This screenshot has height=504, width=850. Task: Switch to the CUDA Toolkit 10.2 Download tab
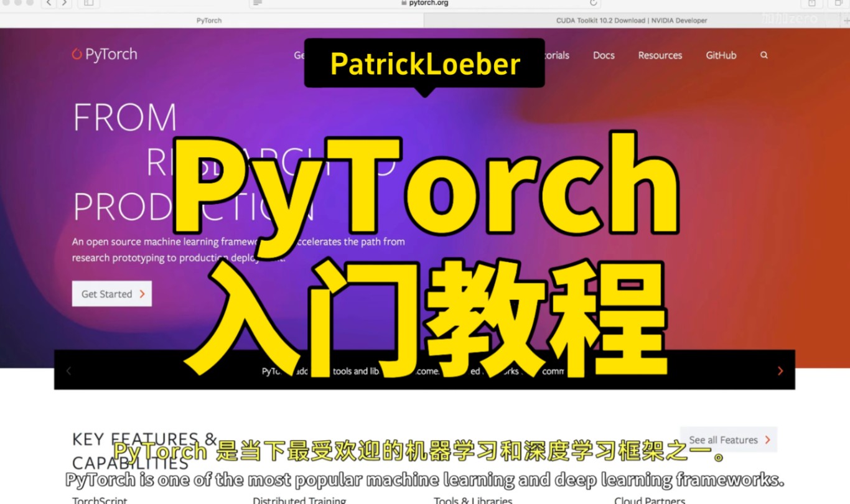(x=632, y=21)
